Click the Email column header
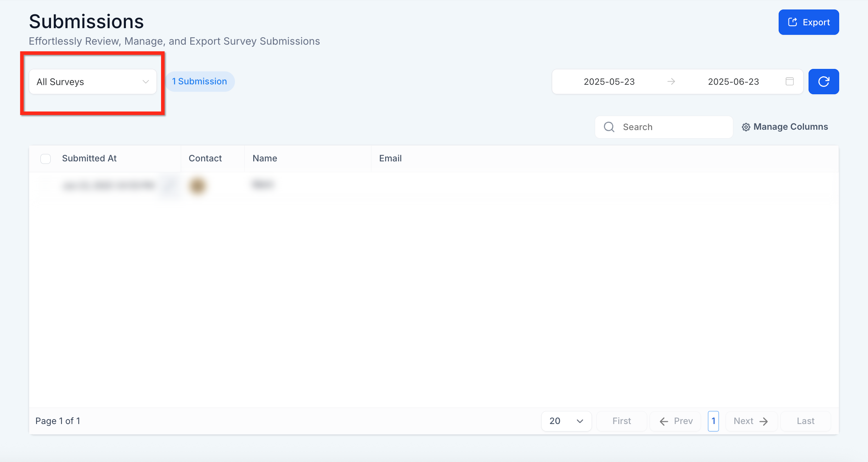The image size is (868, 462). click(390, 159)
